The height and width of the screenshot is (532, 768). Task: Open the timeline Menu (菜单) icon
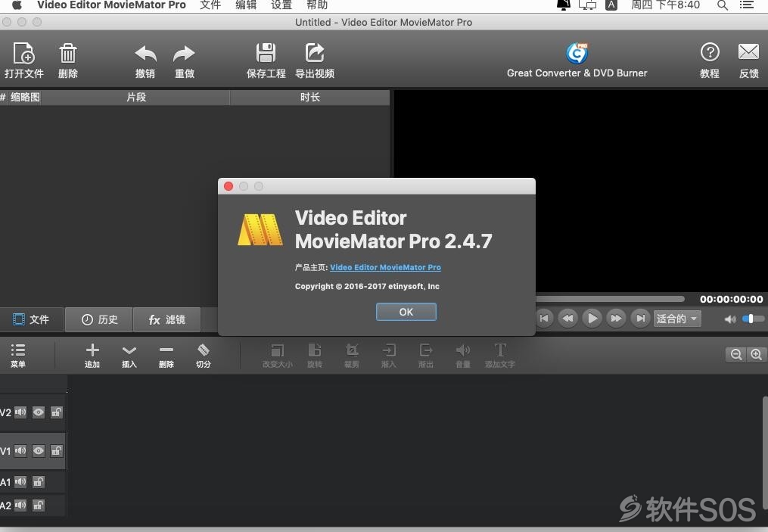[x=18, y=350]
